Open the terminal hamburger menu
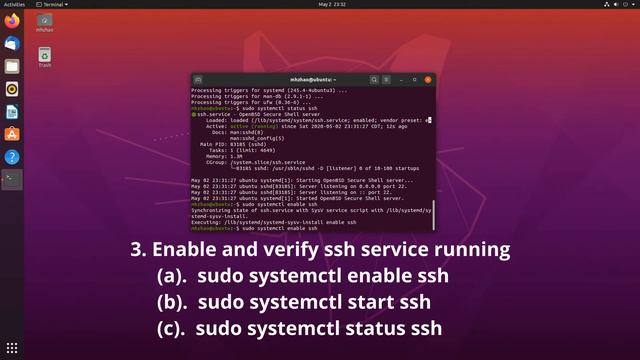640x360 pixels. click(386, 80)
